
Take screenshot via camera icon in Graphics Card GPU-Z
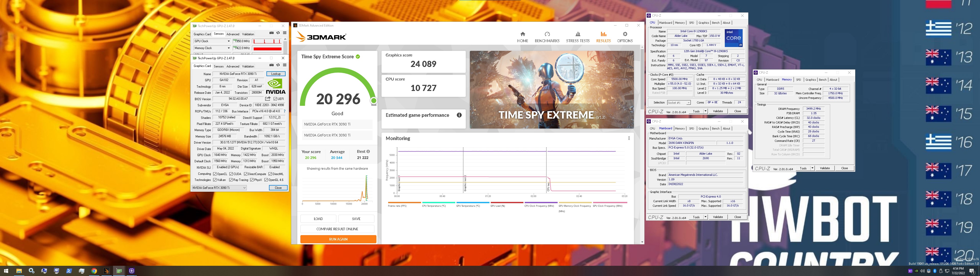(x=271, y=65)
